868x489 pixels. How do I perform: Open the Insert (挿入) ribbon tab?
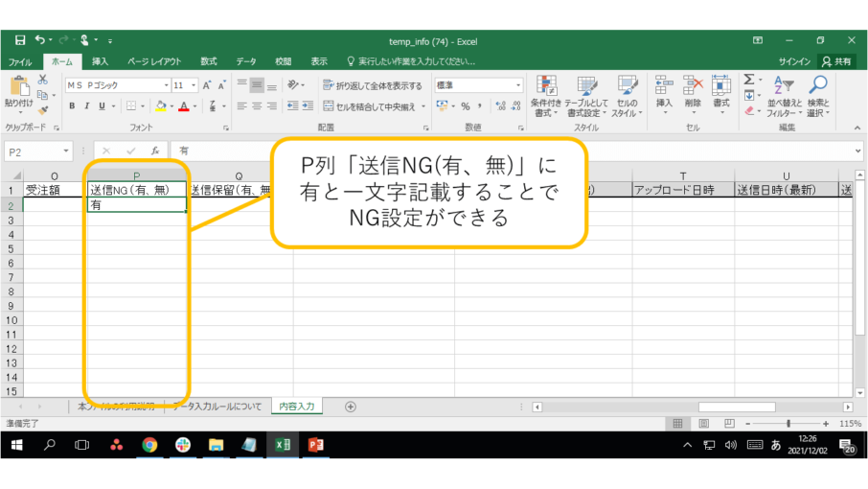pyautogui.click(x=100, y=61)
